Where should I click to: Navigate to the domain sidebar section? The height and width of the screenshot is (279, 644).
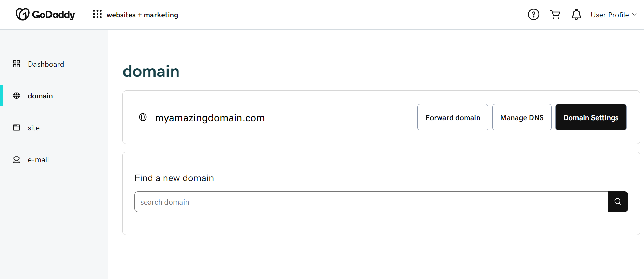coord(40,96)
